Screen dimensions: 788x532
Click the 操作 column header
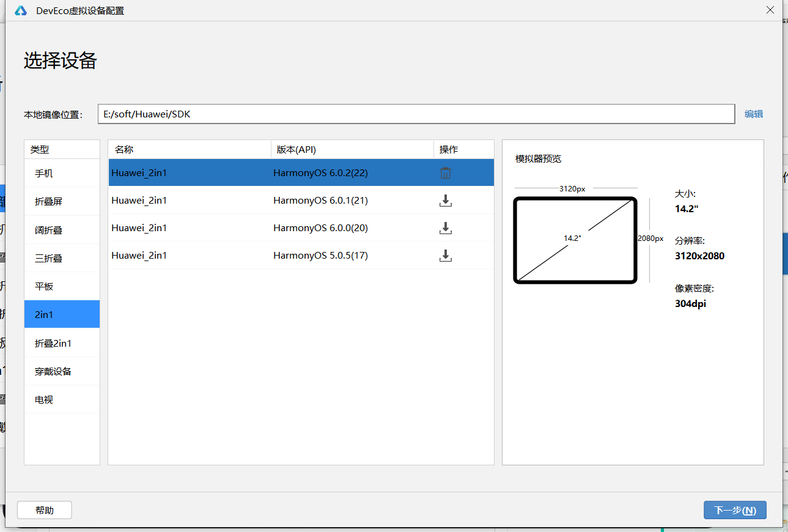click(464, 149)
